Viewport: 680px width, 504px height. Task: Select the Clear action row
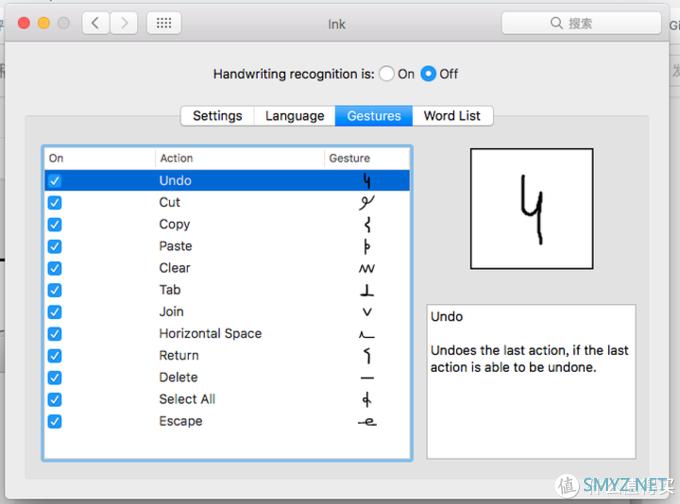tap(227, 268)
